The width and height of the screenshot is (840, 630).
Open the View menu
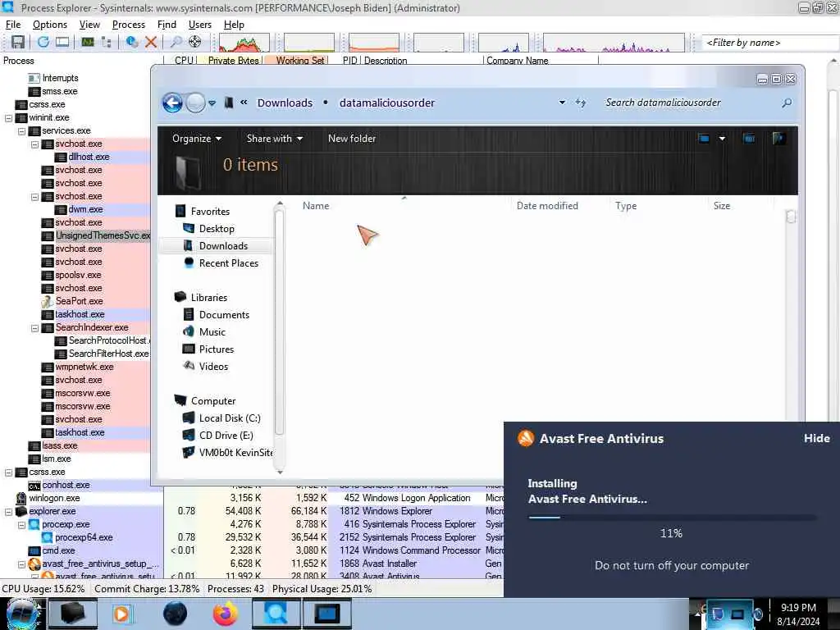pyautogui.click(x=89, y=25)
